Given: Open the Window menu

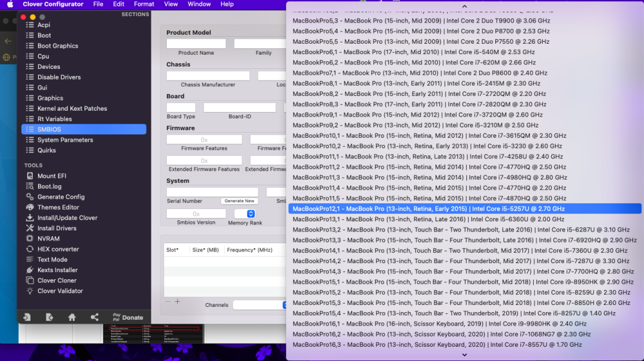Looking at the screenshot, I should pos(199,4).
